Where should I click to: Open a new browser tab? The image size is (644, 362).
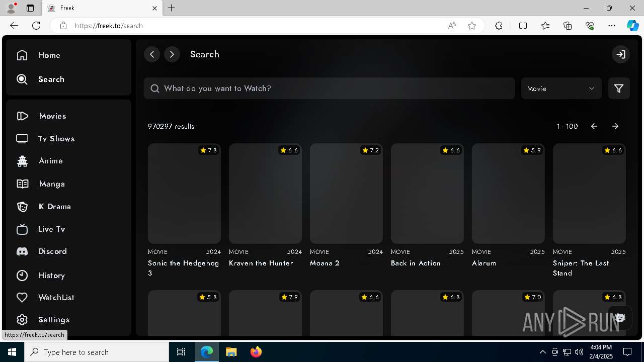tap(172, 8)
